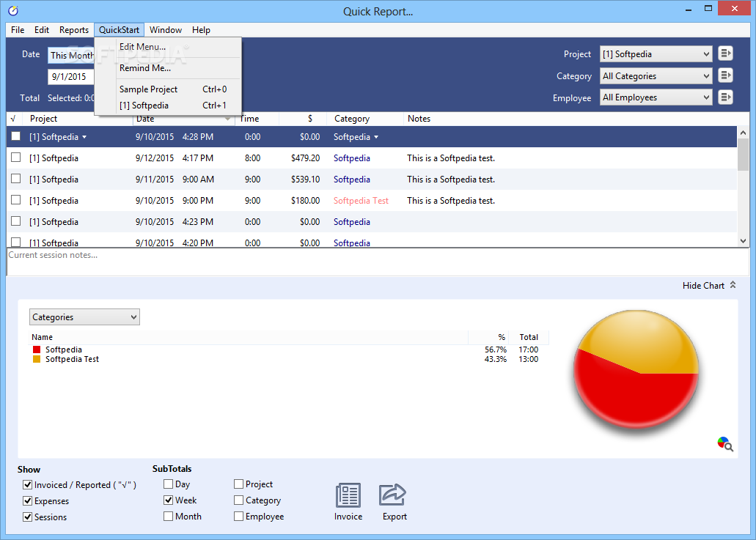Sort by $ column header

(310, 119)
